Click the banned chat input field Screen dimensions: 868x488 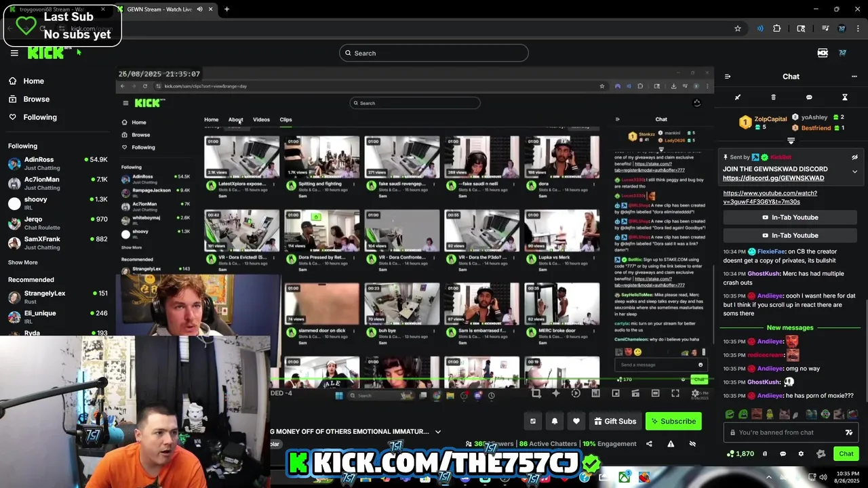pos(790,432)
